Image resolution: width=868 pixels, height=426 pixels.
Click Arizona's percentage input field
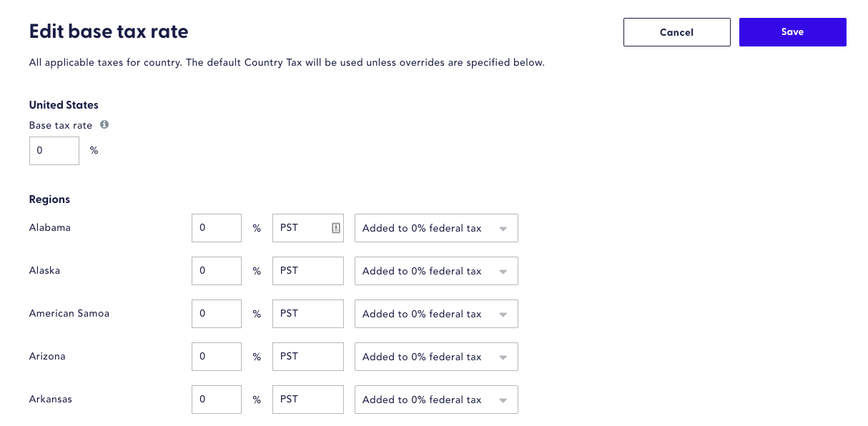pyautogui.click(x=216, y=356)
